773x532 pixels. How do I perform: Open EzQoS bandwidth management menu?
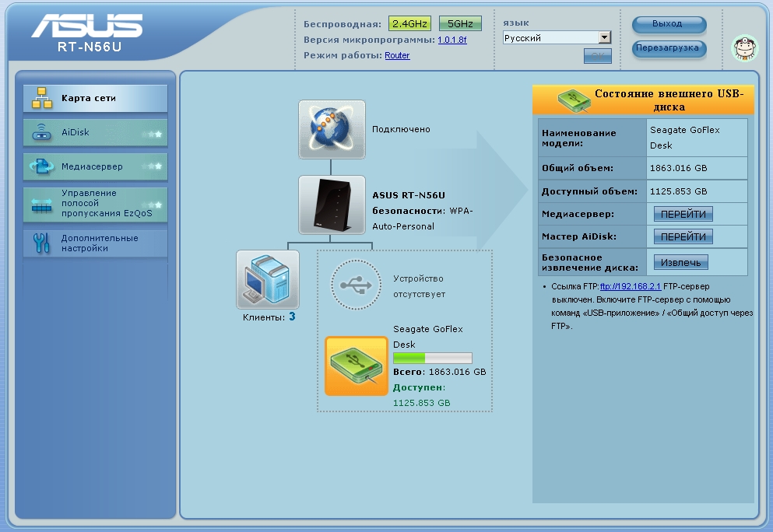pyautogui.click(x=95, y=204)
